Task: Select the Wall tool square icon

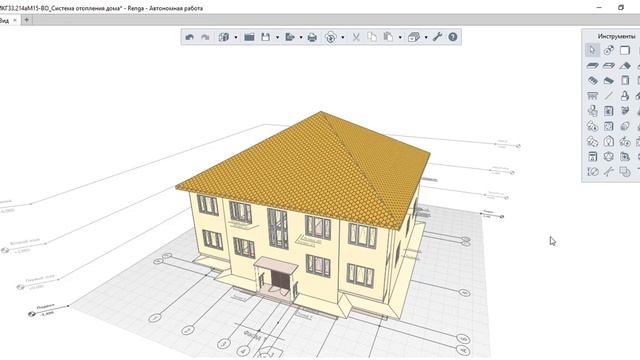Action: pyautogui.click(x=625, y=50)
